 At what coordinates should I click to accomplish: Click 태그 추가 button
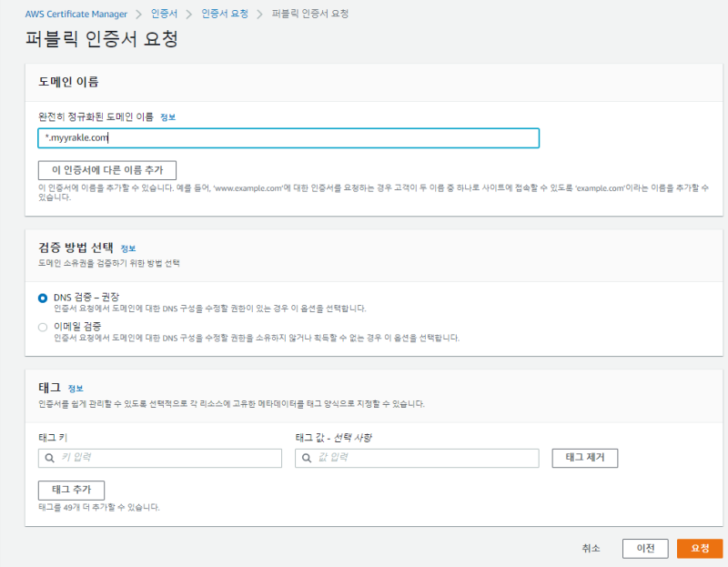72,490
